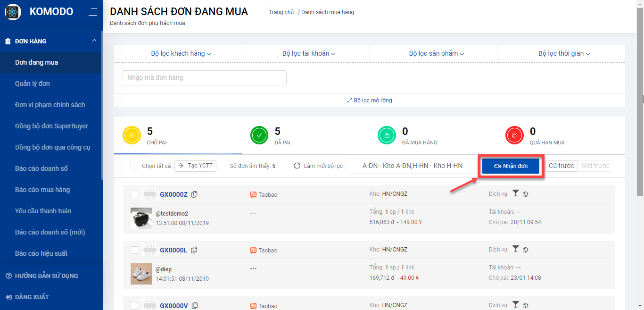The height and width of the screenshot is (310, 644).
Task: Copy order code GX0000Z with copy icon
Action: 194,194
